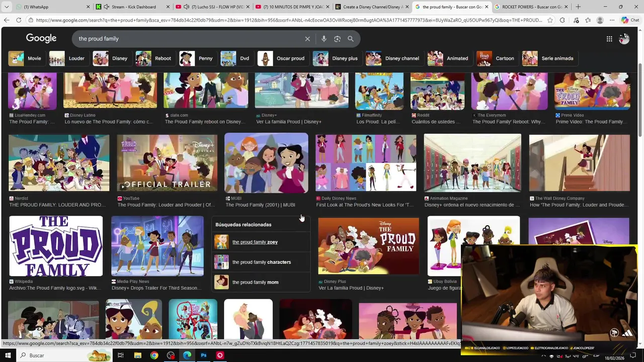The image size is (644, 362).
Task: Open File Explorer from the taskbar
Action: point(137,355)
